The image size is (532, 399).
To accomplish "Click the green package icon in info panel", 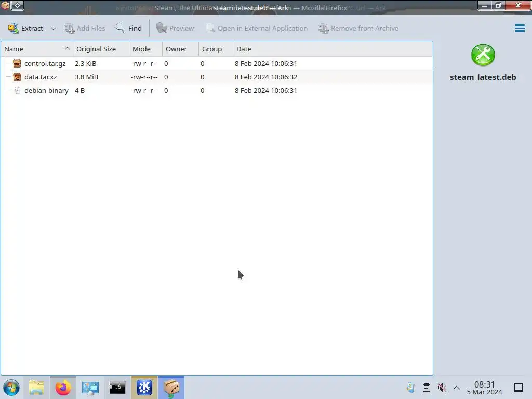I will (x=483, y=55).
